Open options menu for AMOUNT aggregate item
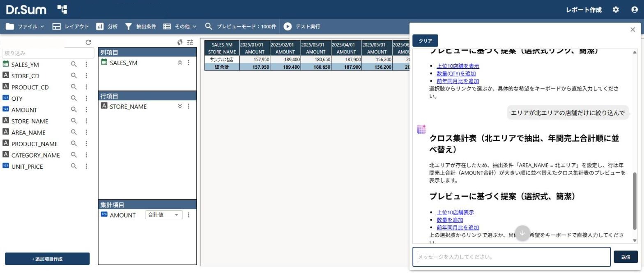This screenshot has width=644, height=274. point(189,215)
